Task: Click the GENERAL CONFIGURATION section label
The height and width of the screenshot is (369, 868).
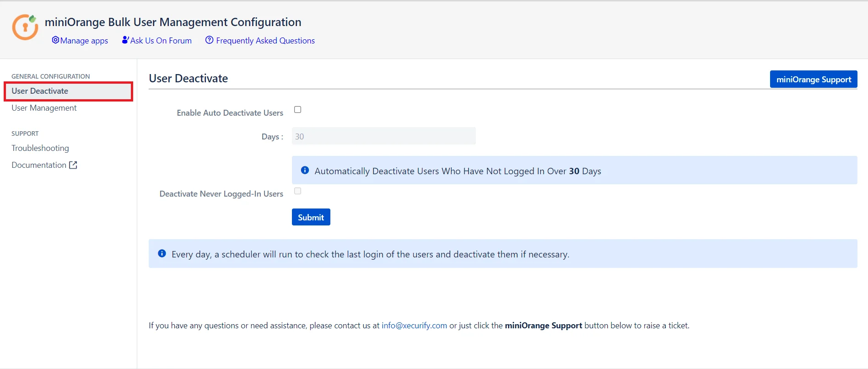Action: (x=51, y=76)
